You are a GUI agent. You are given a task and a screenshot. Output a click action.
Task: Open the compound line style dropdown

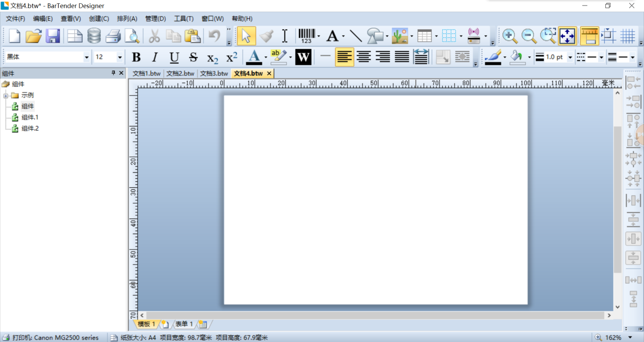click(632, 57)
